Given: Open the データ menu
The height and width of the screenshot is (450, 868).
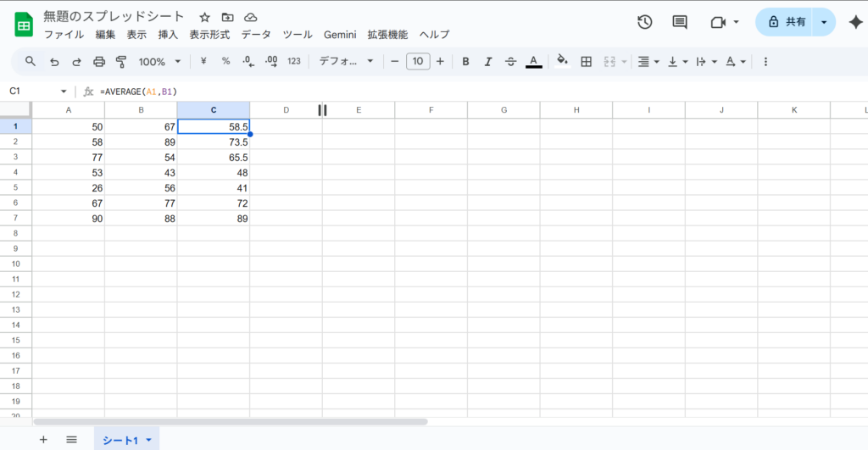Looking at the screenshot, I should 256,35.
